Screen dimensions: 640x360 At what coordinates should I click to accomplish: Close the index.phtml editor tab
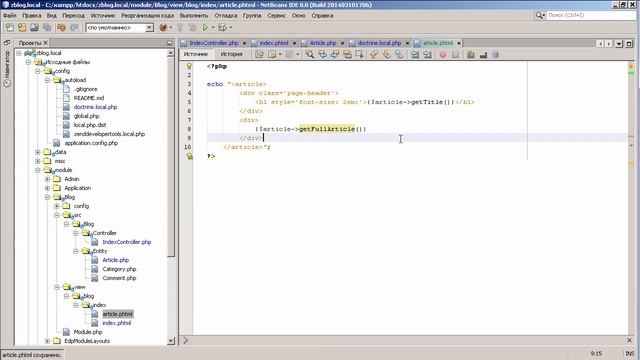(x=294, y=43)
